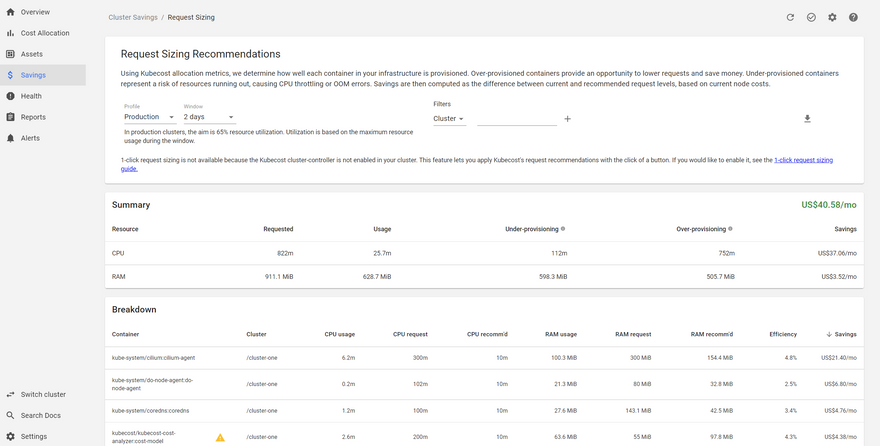Click Over-provisioning info icon
This screenshot has height=446, width=880.
pyautogui.click(x=731, y=229)
